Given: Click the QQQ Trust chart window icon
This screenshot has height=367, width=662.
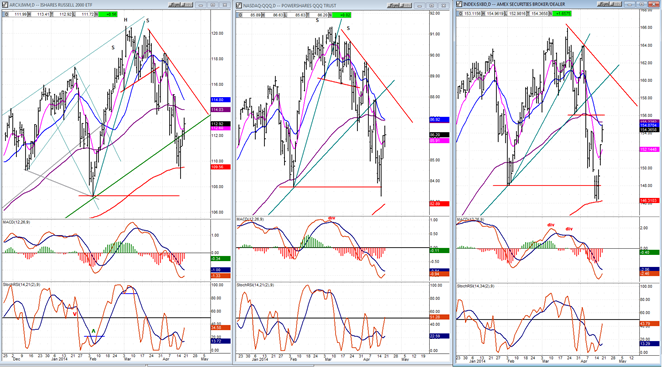Looking at the screenshot, I should pos(239,5).
